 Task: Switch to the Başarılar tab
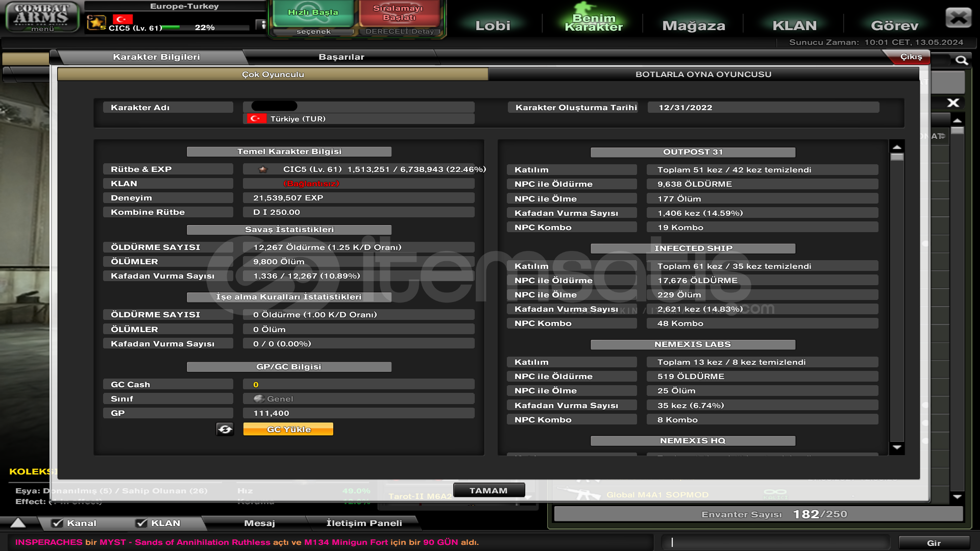click(341, 57)
